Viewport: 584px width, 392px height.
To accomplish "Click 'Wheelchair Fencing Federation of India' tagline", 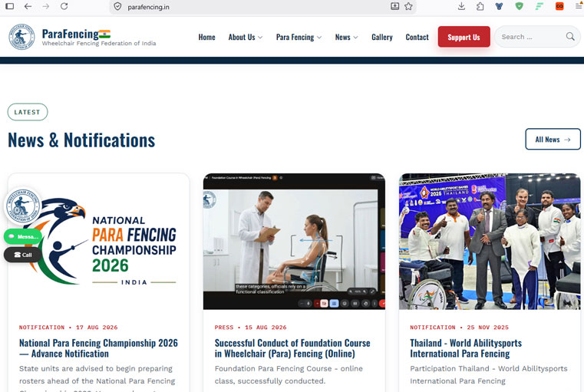I will [99, 43].
